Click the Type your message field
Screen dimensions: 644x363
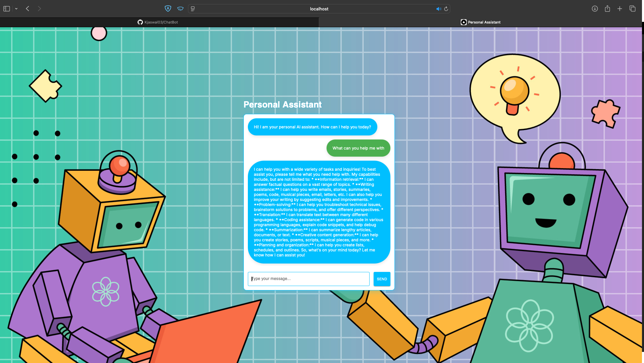point(308,279)
